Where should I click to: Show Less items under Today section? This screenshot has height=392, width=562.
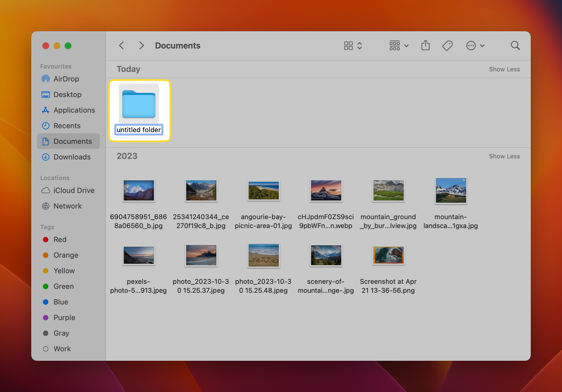pyautogui.click(x=504, y=69)
